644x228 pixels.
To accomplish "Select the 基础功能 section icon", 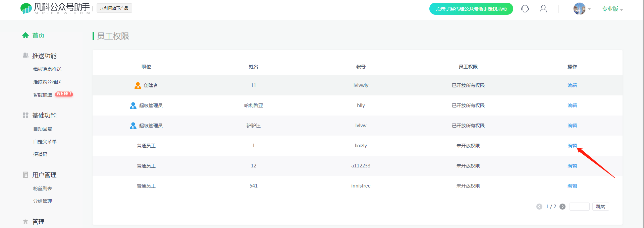I will [25, 115].
